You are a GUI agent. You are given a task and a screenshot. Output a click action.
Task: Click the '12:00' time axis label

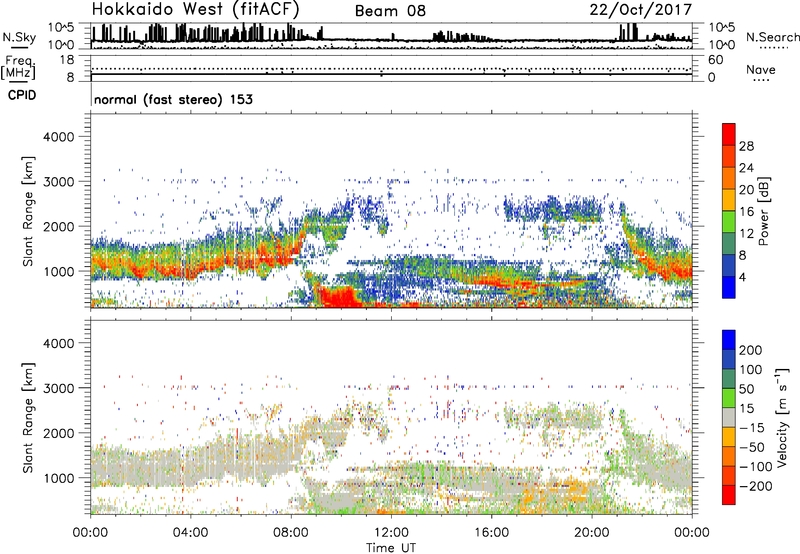(391, 533)
